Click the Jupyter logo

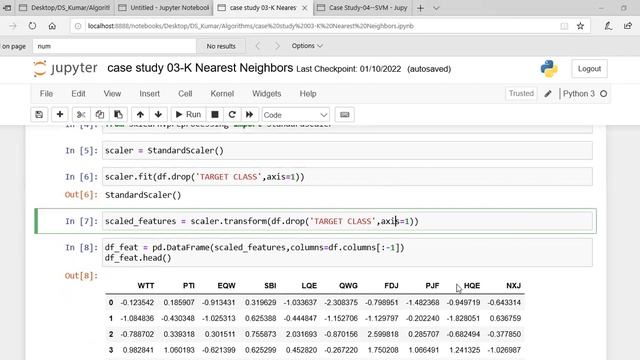(65, 68)
